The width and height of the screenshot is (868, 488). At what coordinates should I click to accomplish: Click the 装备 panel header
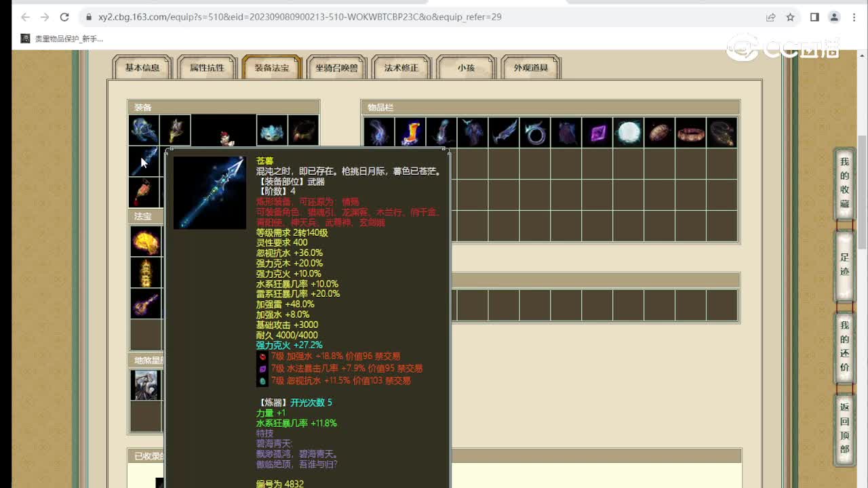(224, 107)
